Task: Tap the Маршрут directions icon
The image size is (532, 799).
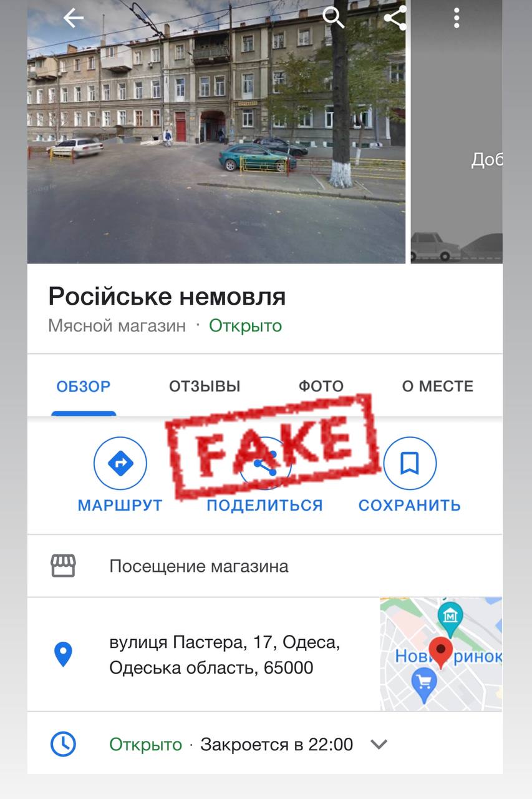Action: 120,463
